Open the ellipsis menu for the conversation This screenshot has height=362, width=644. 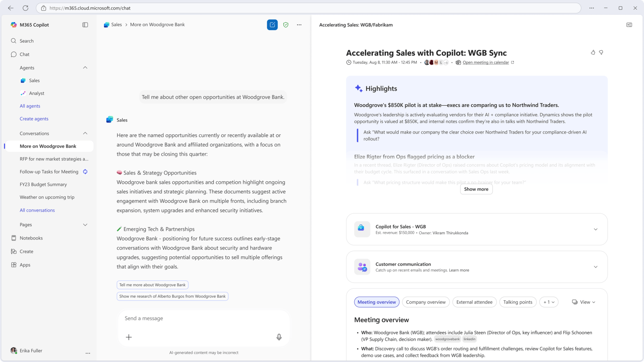pos(299,25)
